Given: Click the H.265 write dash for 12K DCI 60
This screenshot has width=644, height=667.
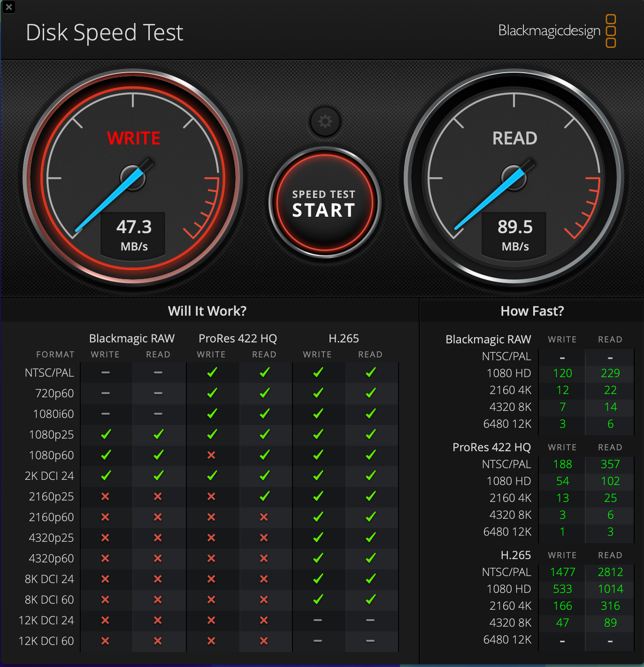Looking at the screenshot, I should [318, 641].
